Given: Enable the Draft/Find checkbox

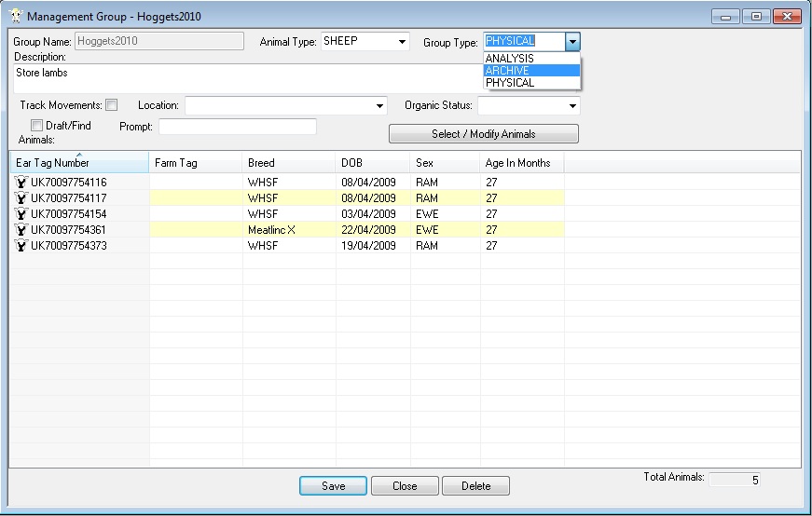Looking at the screenshot, I should [x=36, y=125].
